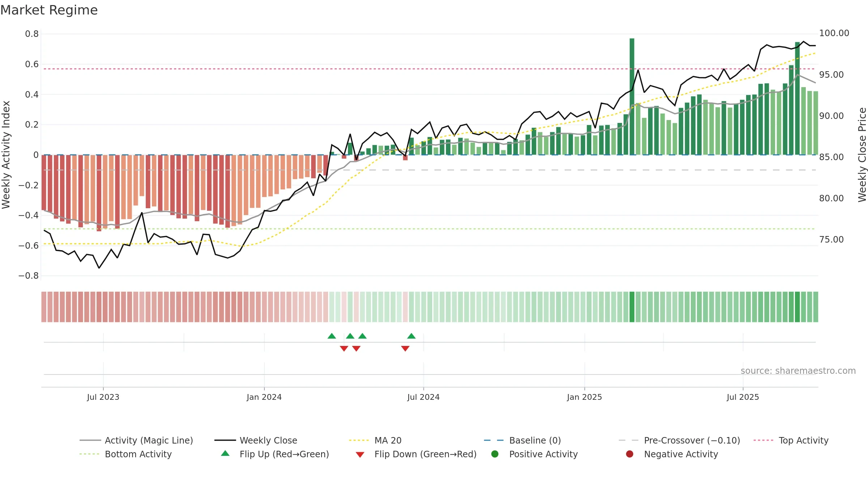Click the first green Flip Up triangle marker

point(332,336)
